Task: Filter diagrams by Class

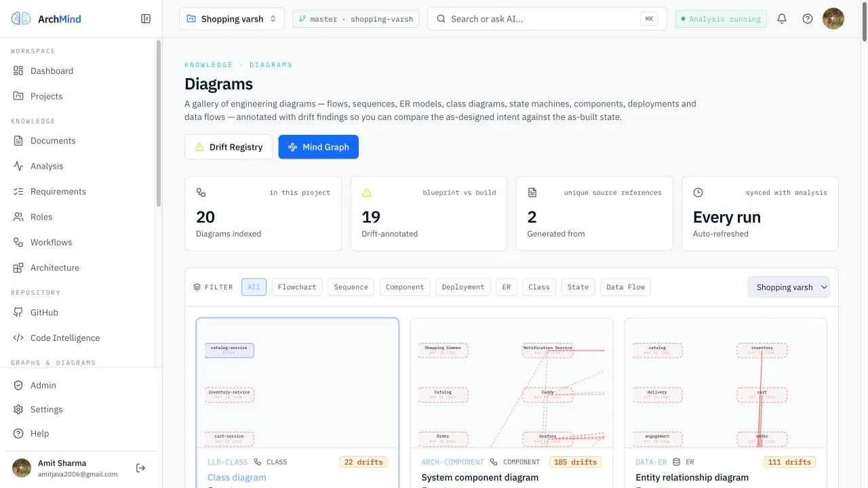Action: [539, 287]
